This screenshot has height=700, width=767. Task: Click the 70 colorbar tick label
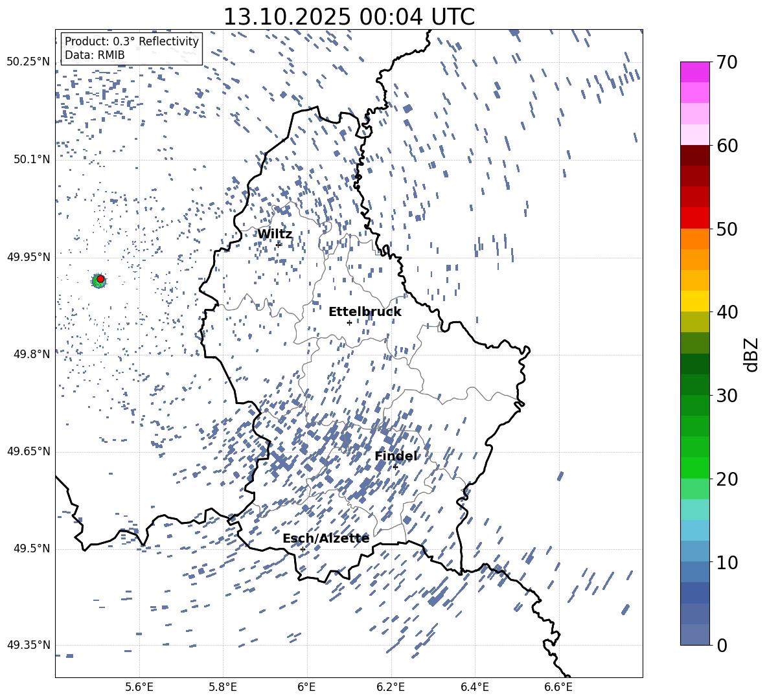click(727, 62)
